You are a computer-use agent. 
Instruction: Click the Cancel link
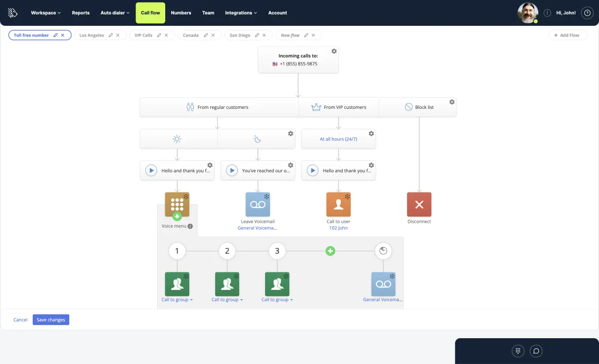tap(20, 320)
